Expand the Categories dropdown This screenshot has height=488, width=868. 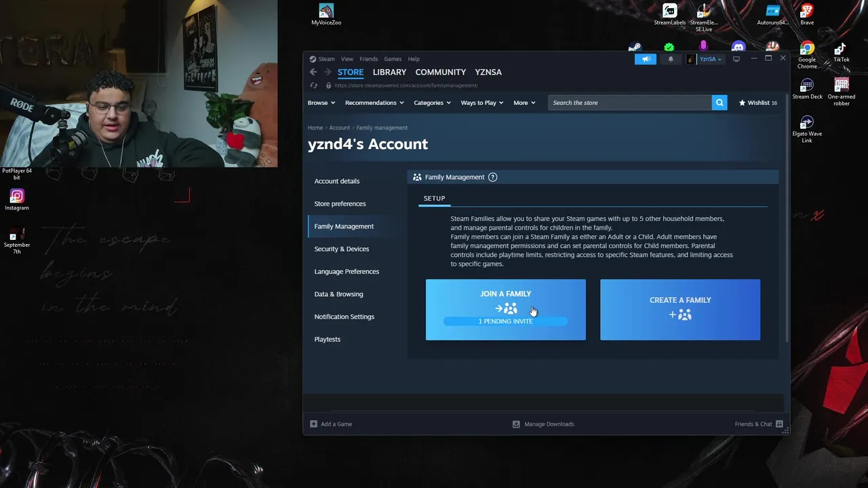(x=432, y=102)
